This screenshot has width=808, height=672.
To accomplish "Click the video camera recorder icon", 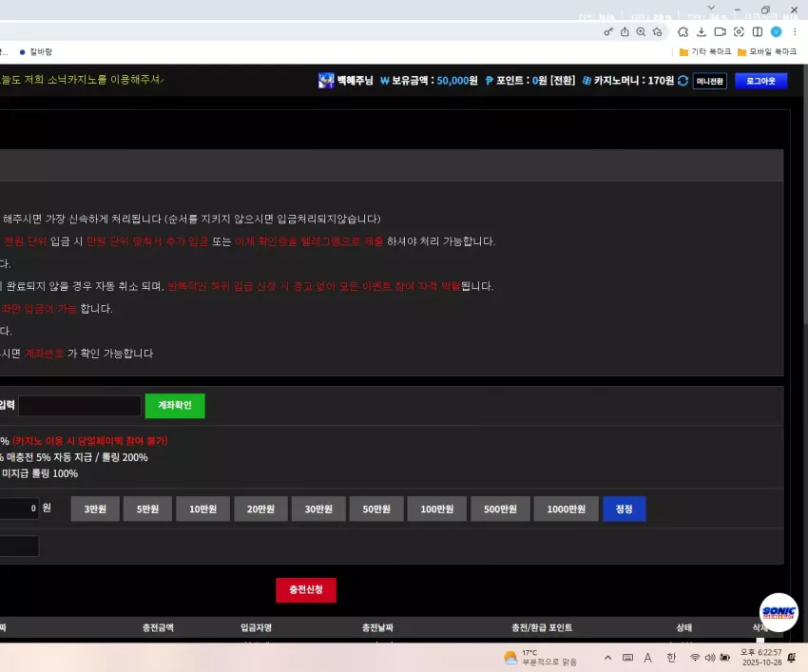I will pos(720,32).
